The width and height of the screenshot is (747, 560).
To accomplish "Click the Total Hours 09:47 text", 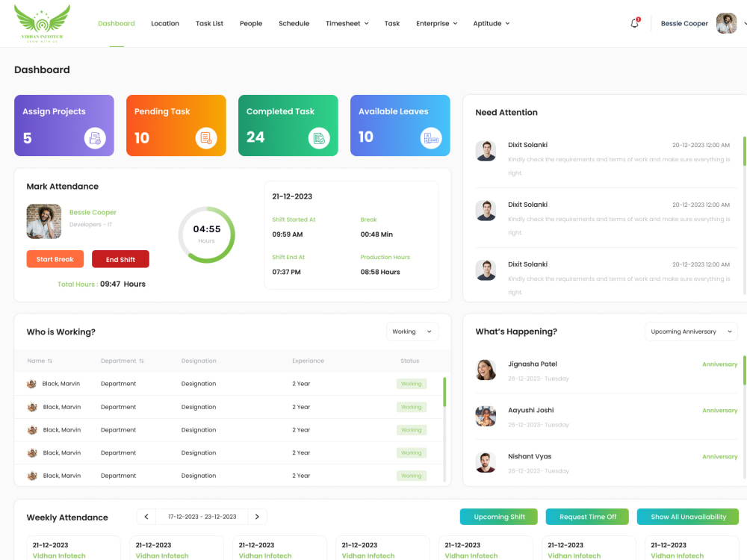I will (x=102, y=284).
